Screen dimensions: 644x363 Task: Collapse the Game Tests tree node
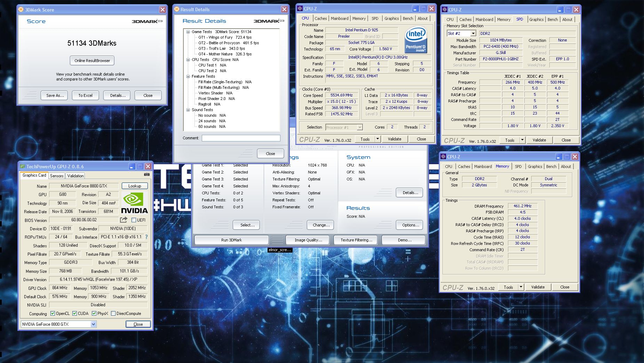(x=188, y=32)
